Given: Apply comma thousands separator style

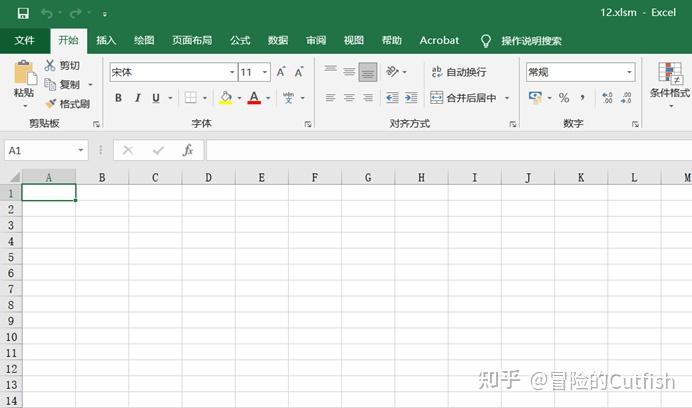Looking at the screenshot, I should (x=583, y=98).
